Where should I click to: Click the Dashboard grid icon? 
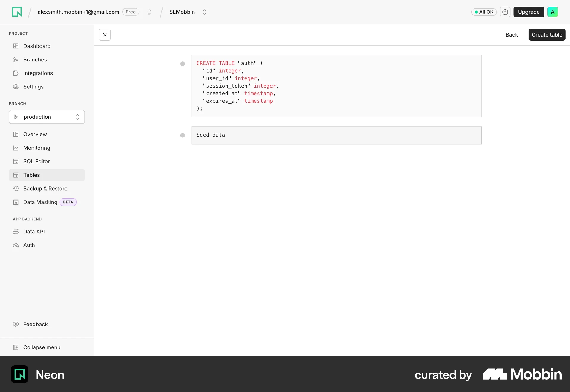[16, 46]
